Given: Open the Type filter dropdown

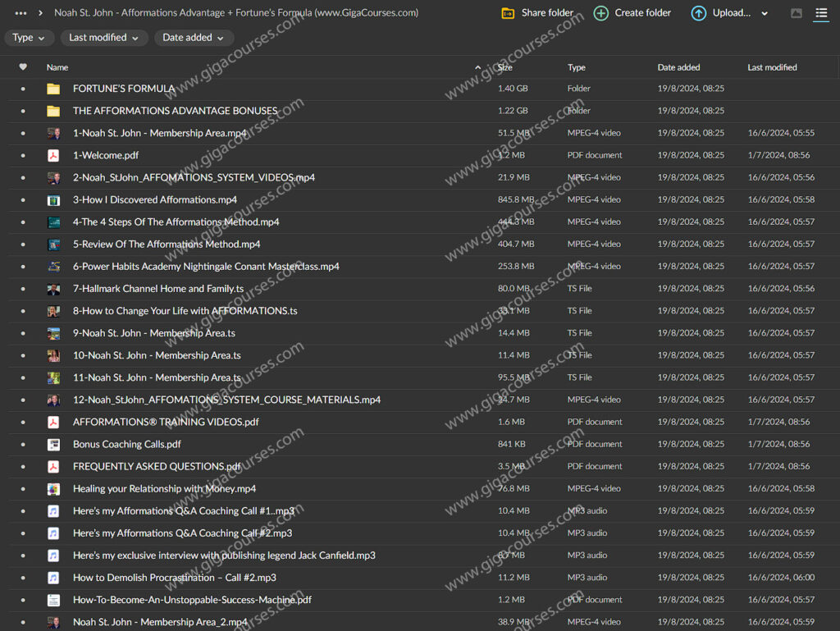Looking at the screenshot, I should tap(30, 38).
